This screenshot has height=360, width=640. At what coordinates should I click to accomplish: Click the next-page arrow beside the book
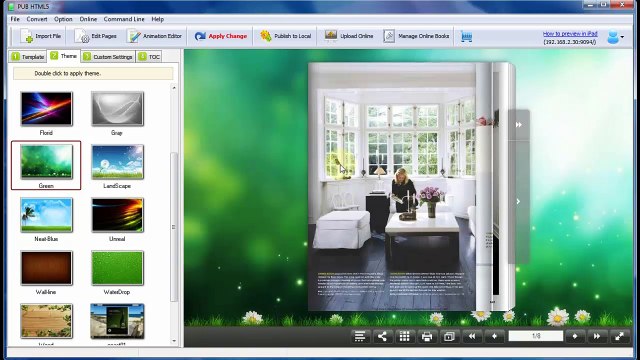(519, 201)
